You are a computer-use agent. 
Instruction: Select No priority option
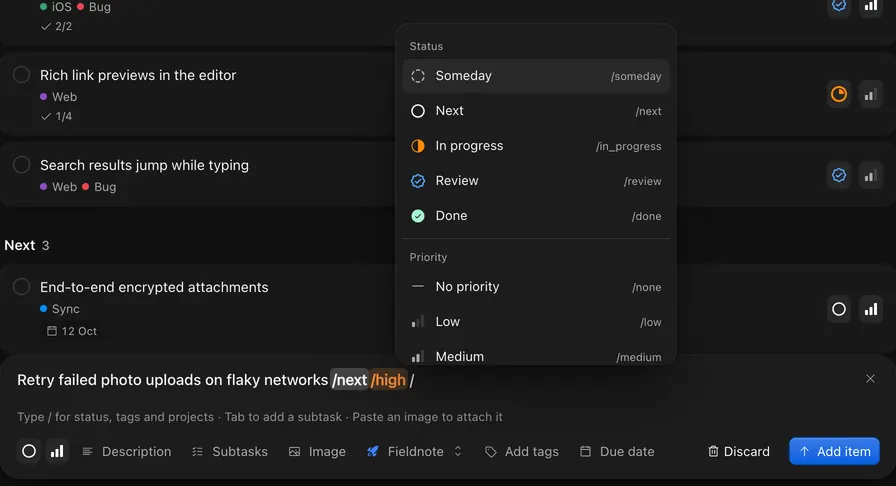click(536, 286)
